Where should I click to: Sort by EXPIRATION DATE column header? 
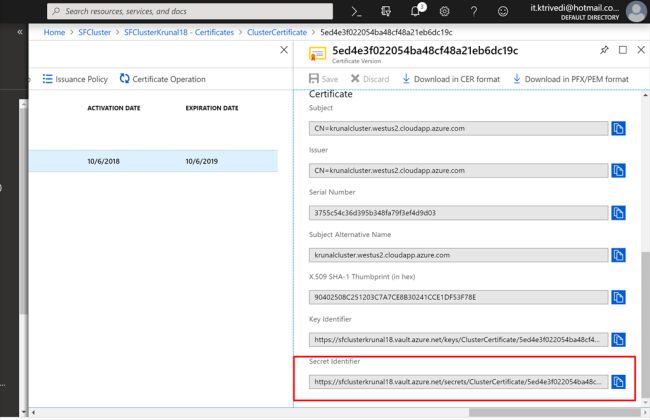[x=212, y=108]
